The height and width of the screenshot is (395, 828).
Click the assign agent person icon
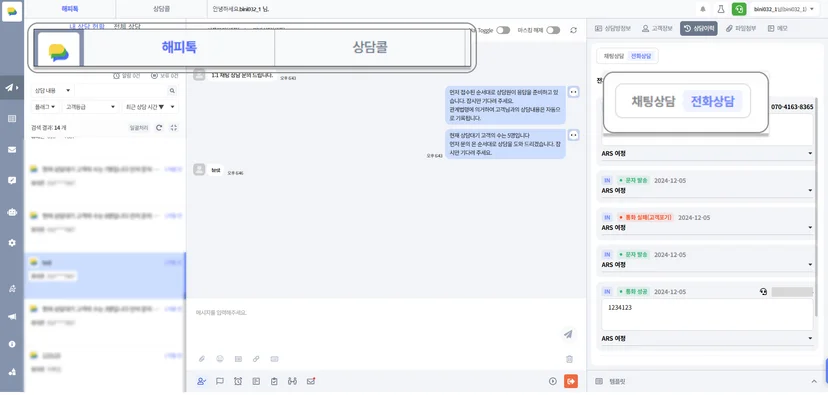tap(201, 381)
